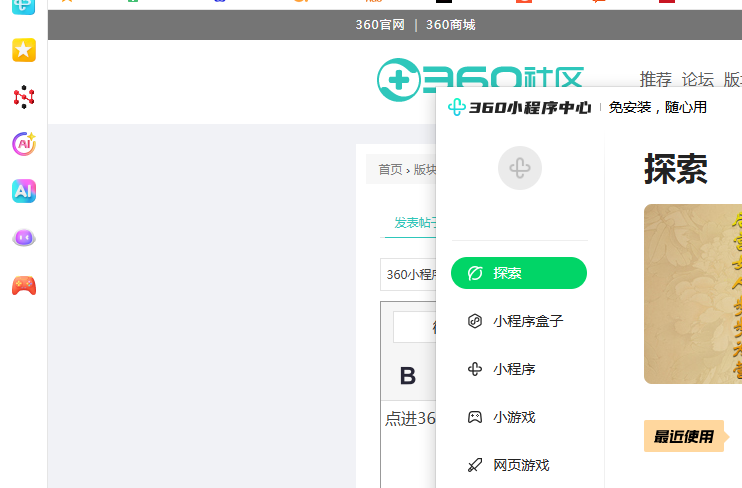Click the purple robot face sidebar icon

click(x=24, y=238)
